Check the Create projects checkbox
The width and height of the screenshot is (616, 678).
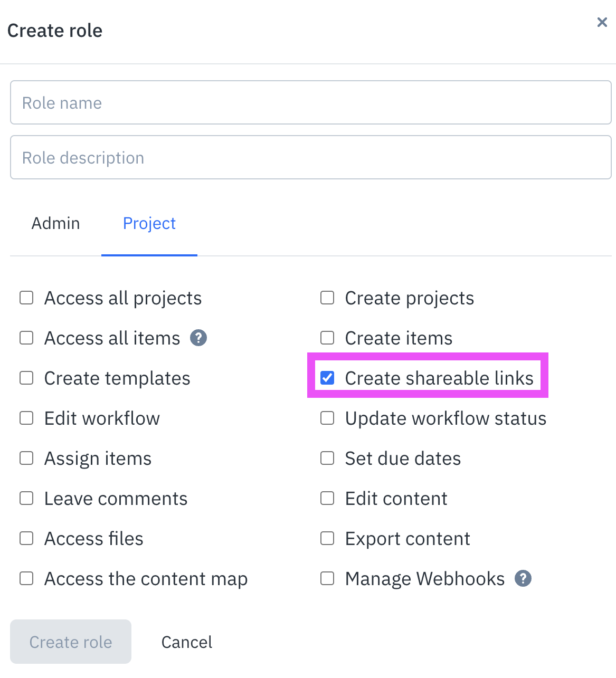[327, 298]
